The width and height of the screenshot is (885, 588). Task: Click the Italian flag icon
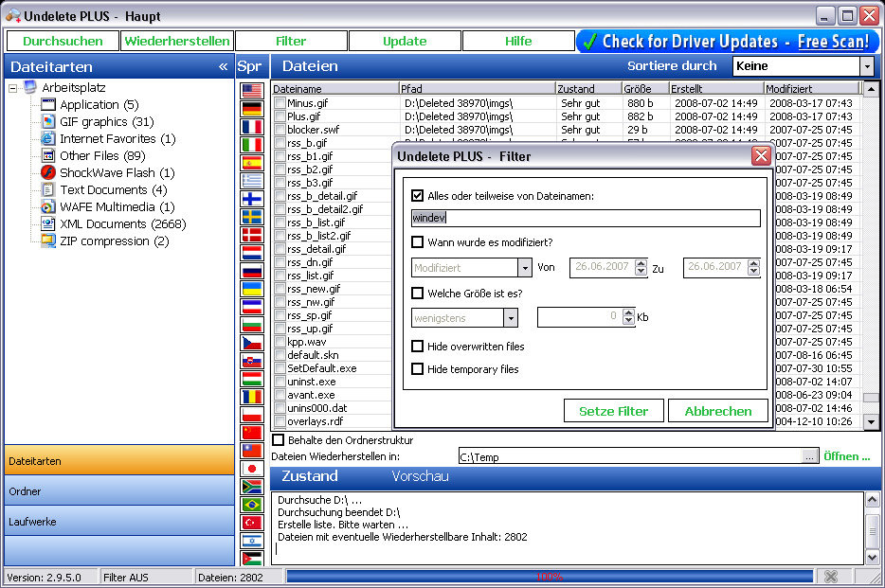252,145
